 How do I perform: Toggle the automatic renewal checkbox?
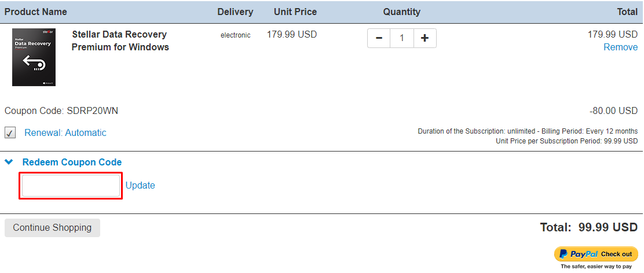pyautogui.click(x=10, y=133)
